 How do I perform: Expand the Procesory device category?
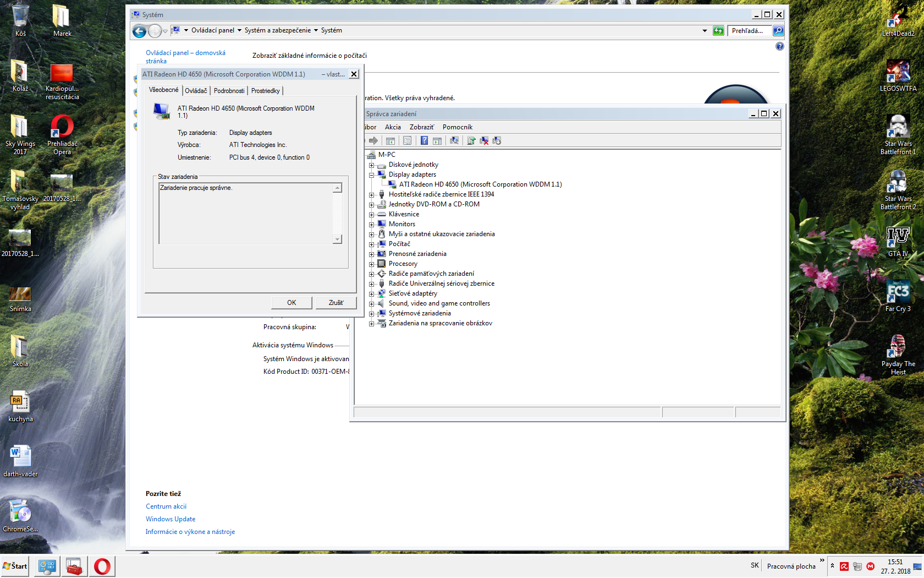point(372,264)
